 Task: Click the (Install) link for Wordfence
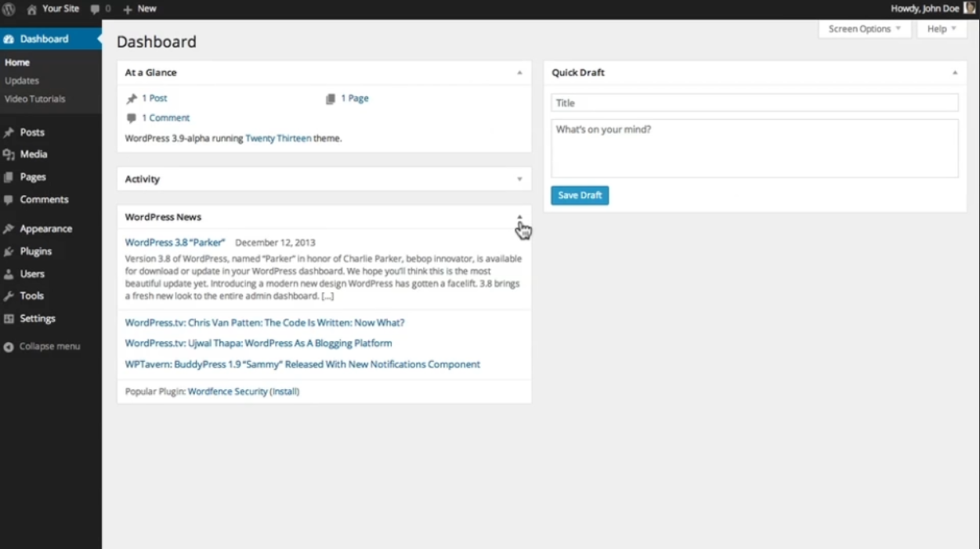click(x=284, y=392)
